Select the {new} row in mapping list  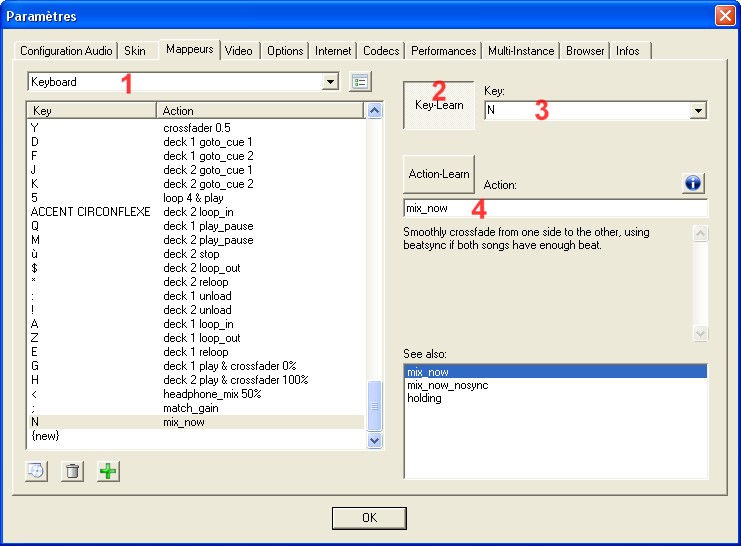pos(46,436)
